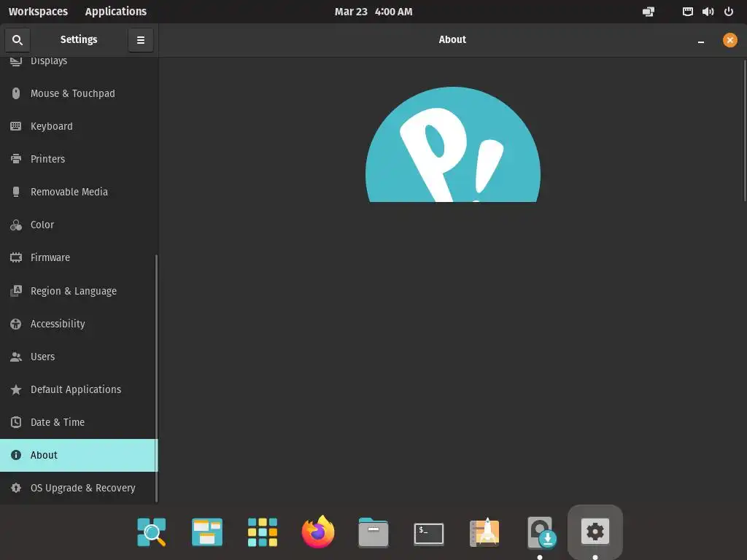Open Accessibility settings panel
This screenshot has height=560, width=747.
[79, 324]
